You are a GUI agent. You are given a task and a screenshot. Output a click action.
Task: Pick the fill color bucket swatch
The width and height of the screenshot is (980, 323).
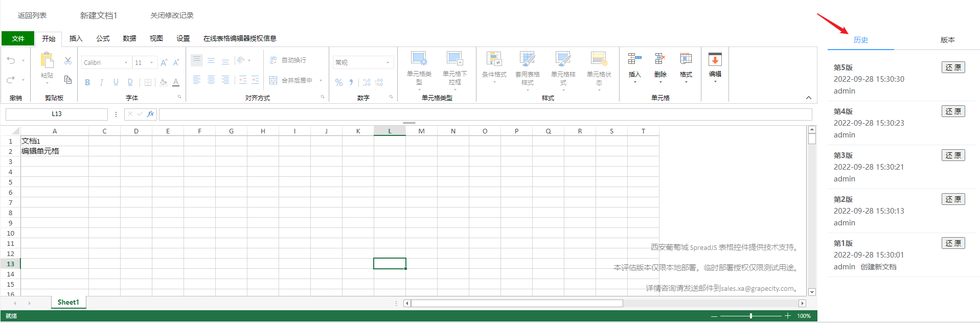[163, 82]
